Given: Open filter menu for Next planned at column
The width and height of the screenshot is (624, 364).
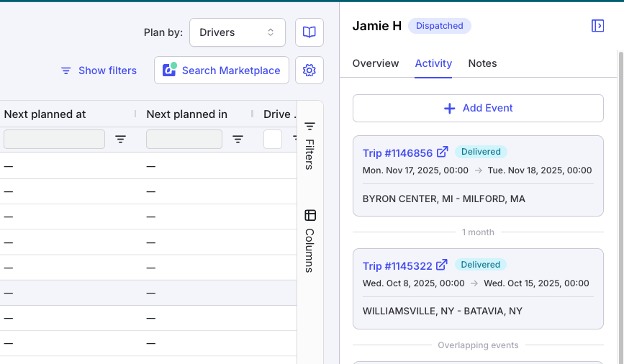Looking at the screenshot, I should [x=121, y=140].
